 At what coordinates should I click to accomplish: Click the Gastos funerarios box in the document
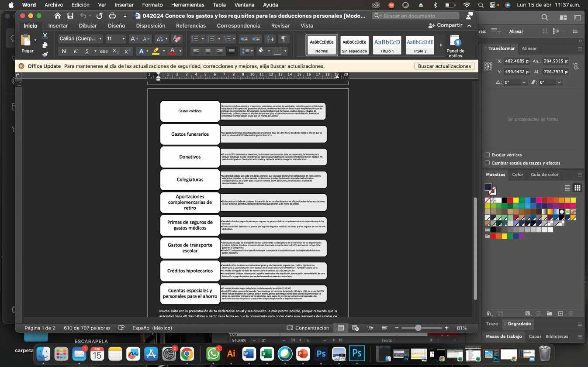point(190,134)
